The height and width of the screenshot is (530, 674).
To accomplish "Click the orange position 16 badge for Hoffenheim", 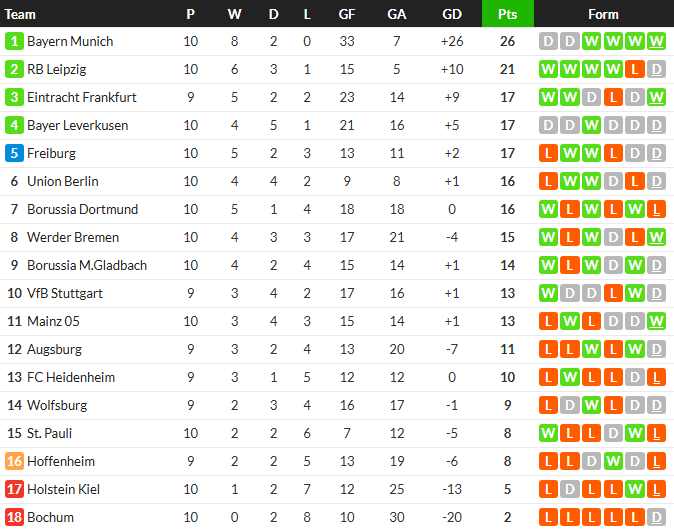I will 14,462.
